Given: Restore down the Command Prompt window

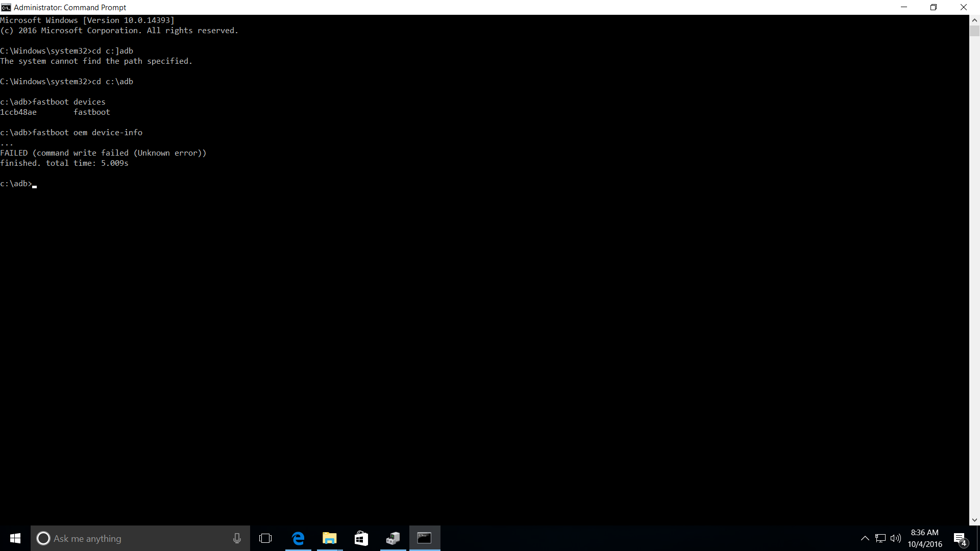Looking at the screenshot, I should pos(934,7).
